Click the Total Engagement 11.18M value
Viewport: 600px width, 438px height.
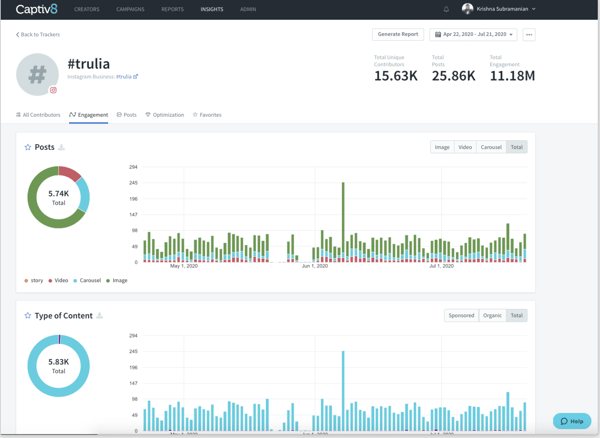[512, 76]
